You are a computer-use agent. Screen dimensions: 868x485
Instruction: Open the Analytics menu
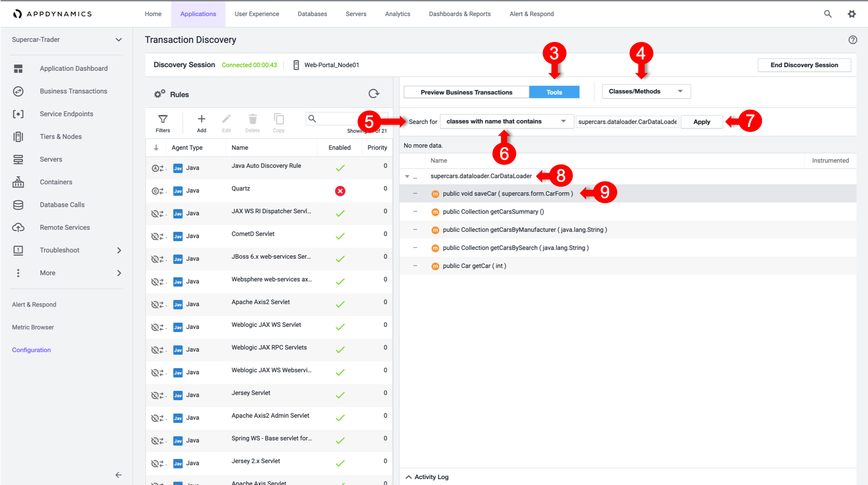point(398,14)
